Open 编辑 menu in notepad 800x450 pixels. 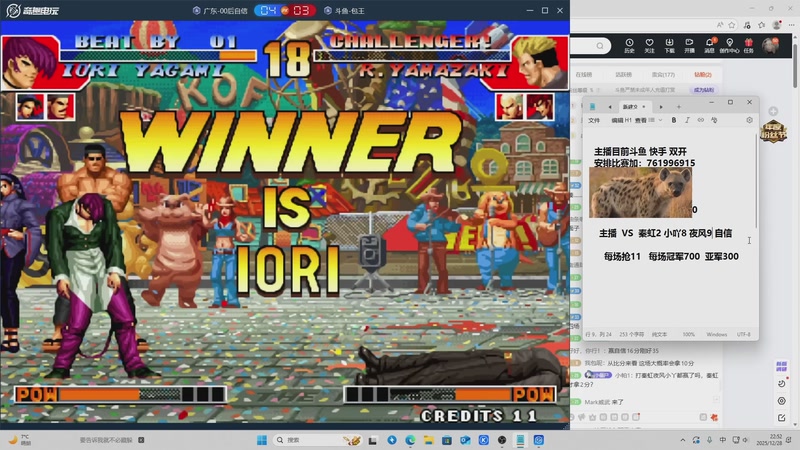pyautogui.click(x=617, y=120)
